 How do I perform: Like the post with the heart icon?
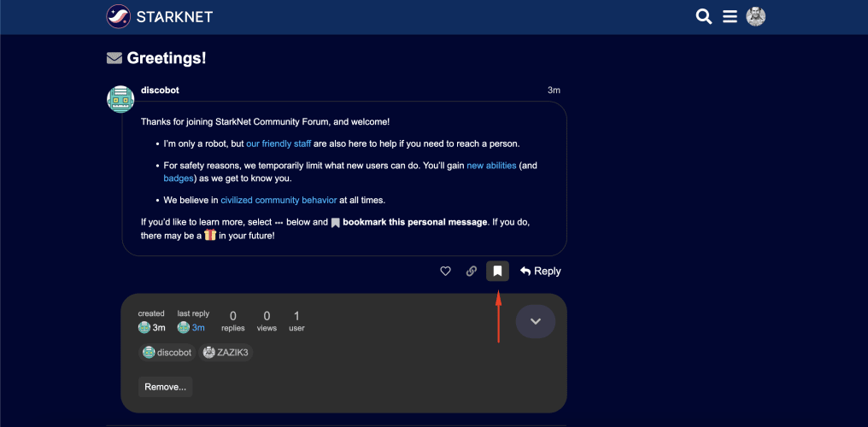coord(445,271)
